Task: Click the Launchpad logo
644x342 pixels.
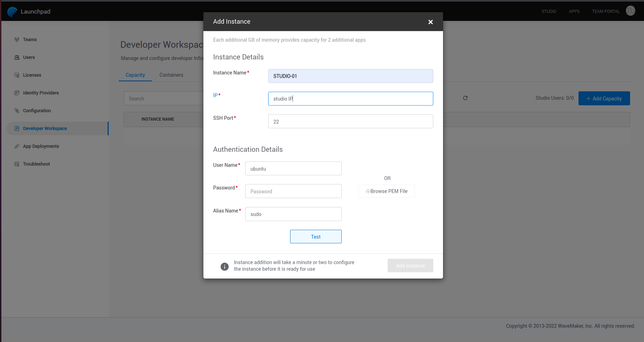Action: click(12, 12)
